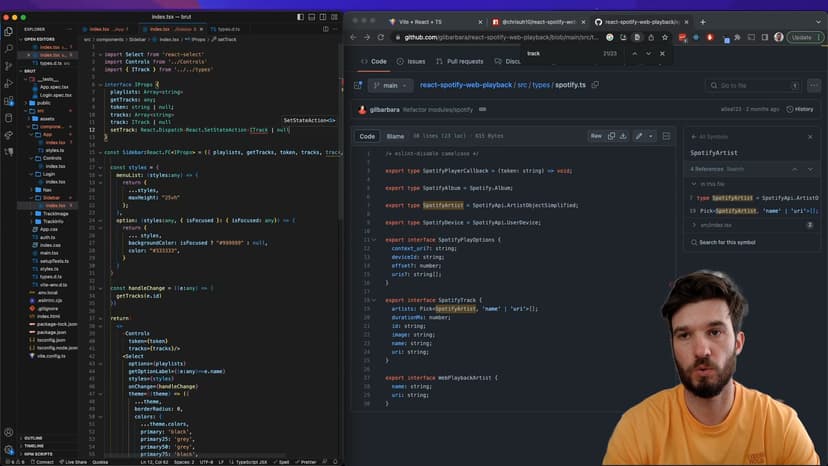This screenshot has width=828, height=466.
Task: Toggle the Code view for spotify.ts
Action: click(x=367, y=136)
